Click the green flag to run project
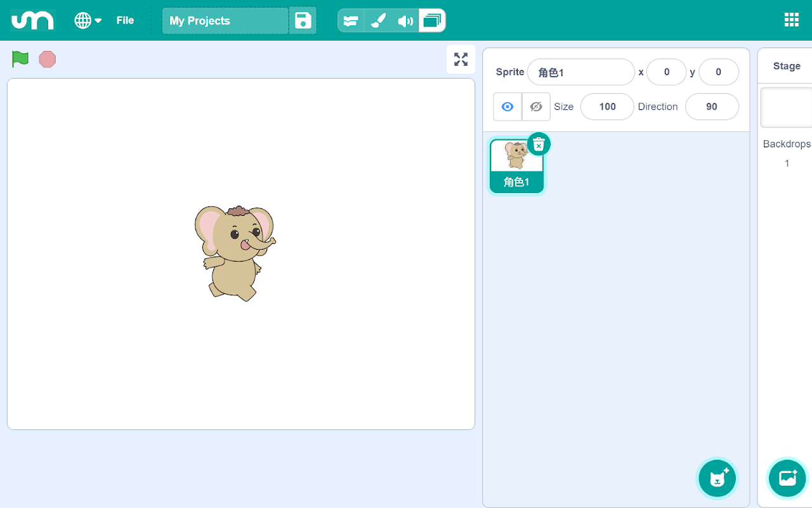Screen dimensions: 812x508 [x=20, y=59]
